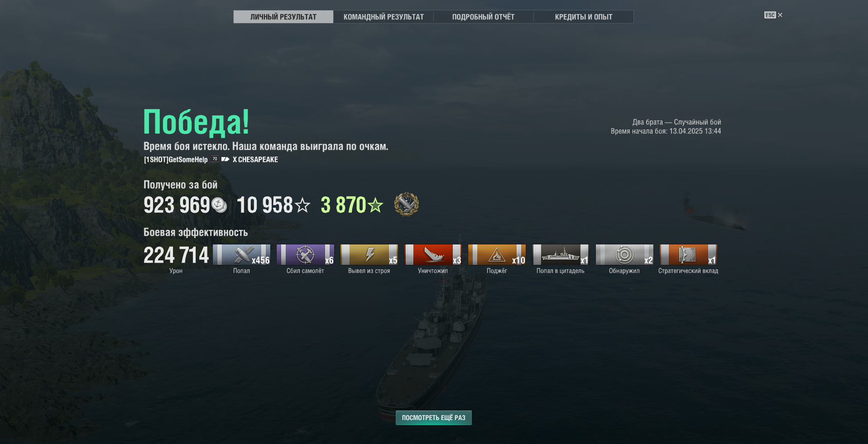The width and height of the screenshot is (868, 444).
Task: Click the 'Попал в цитадель' citadel ribbon
Action: 561,254
